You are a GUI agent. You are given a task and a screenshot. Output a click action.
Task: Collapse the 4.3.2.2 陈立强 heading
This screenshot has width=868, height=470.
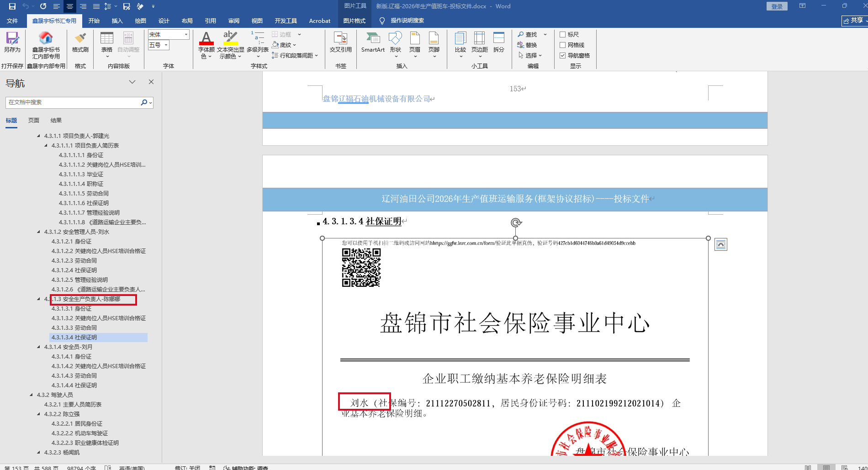tap(39, 414)
